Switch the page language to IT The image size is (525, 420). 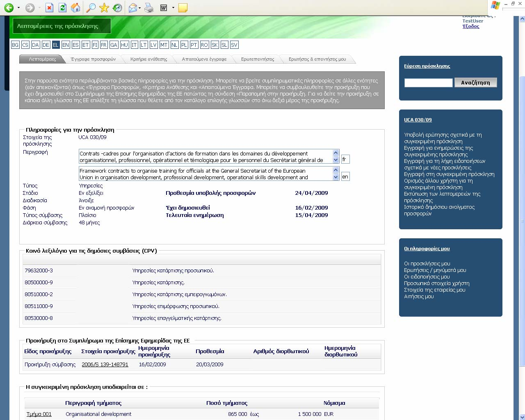click(x=134, y=45)
